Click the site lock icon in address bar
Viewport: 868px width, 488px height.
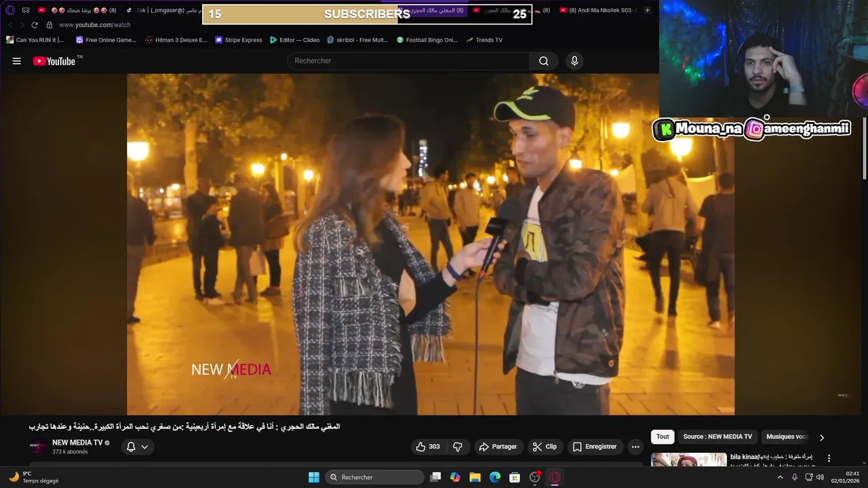[x=49, y=25]
